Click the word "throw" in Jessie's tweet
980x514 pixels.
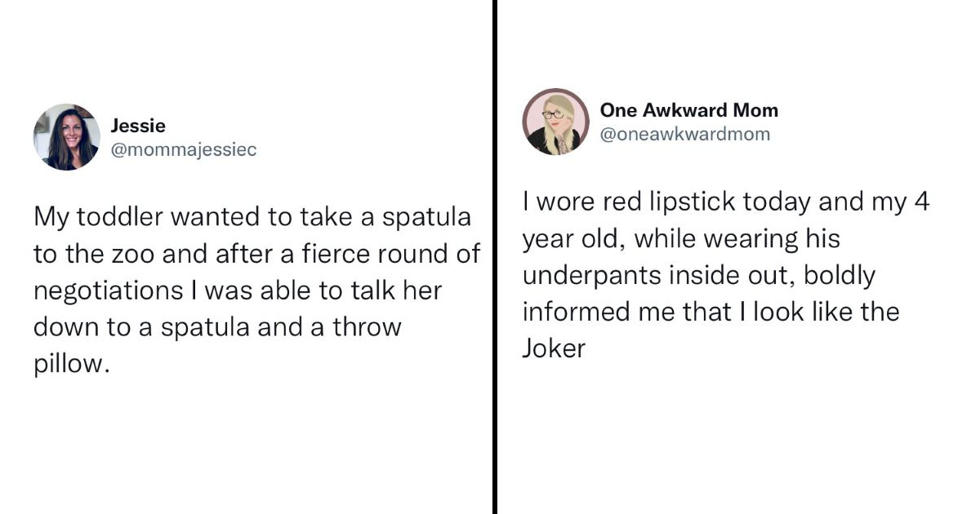click(x=368, y=327)
